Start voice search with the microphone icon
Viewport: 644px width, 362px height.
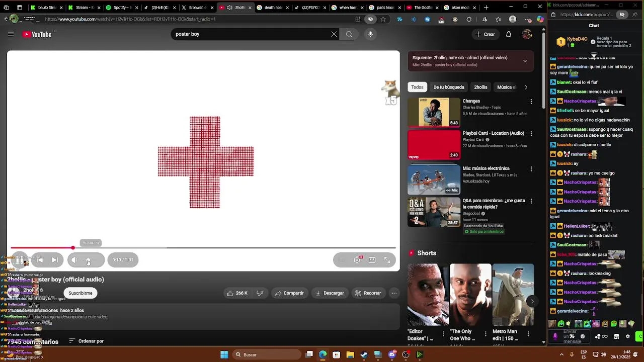coord(370,34)
